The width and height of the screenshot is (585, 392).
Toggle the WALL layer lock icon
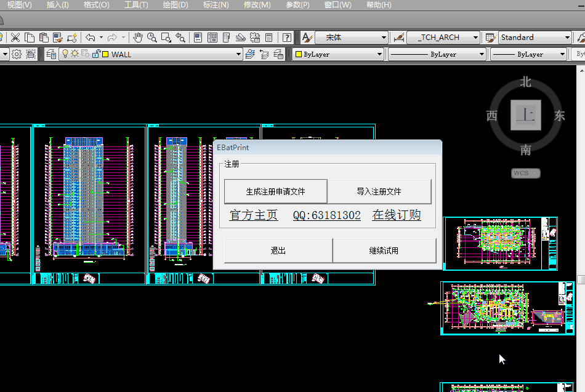coord(95,54)
